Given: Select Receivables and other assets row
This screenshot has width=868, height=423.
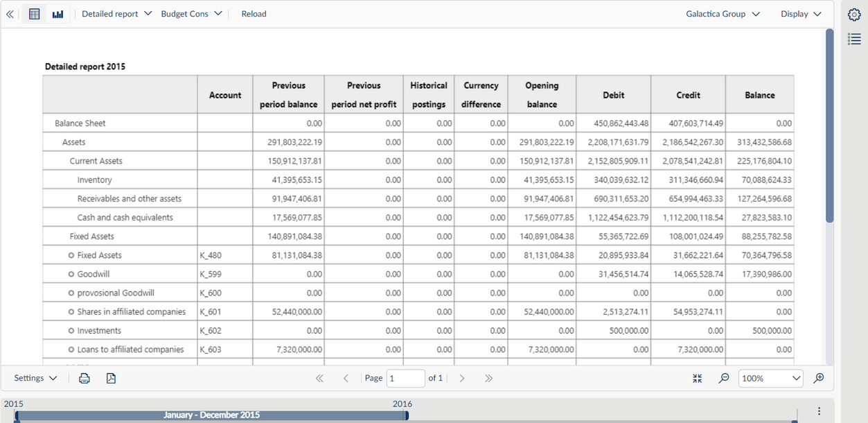Looking at the screenshot, I should coord(418,198).
